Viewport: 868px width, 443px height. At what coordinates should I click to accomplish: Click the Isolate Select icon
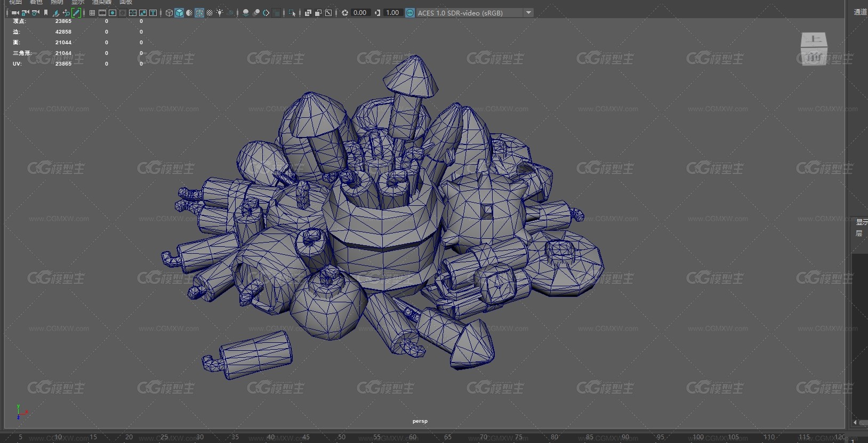[x=292, y=13]
